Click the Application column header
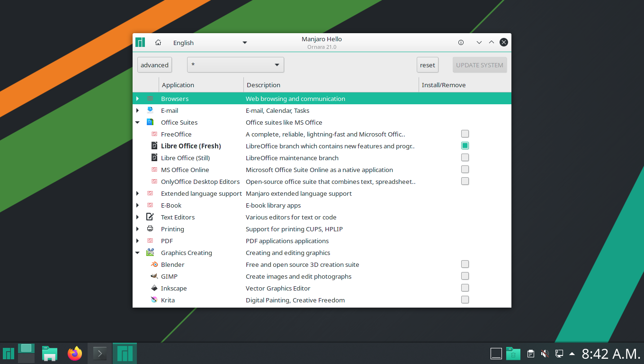This screenshot has width=644, height=364. tap(201, 85)
